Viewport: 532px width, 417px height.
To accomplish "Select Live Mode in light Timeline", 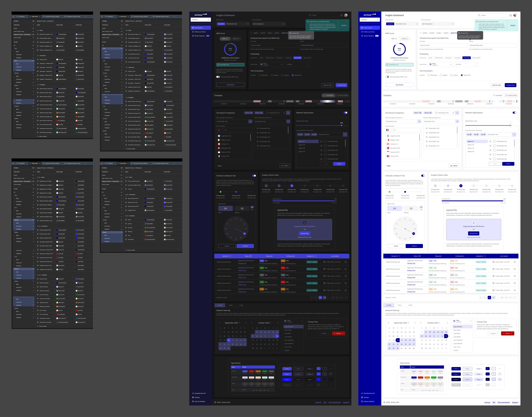I will tap(497, 96).
